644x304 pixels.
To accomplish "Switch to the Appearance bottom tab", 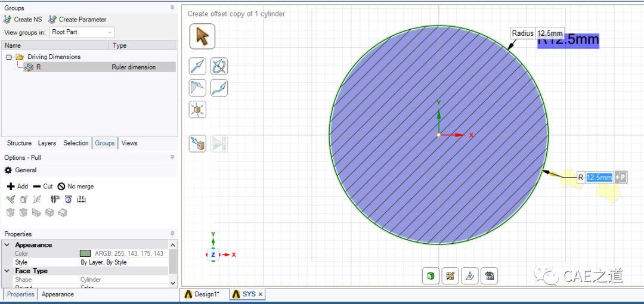I will click(x=57, y=294).
